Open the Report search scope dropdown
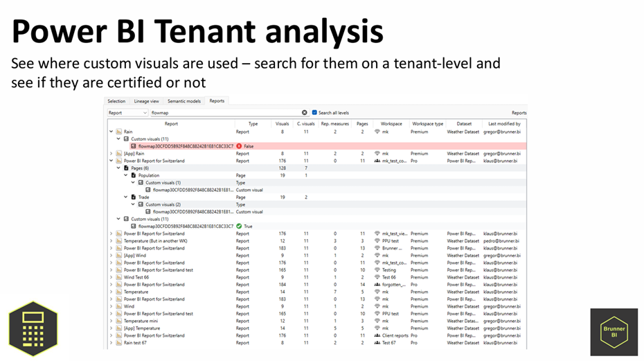The image size is (644, 361). 127,113
